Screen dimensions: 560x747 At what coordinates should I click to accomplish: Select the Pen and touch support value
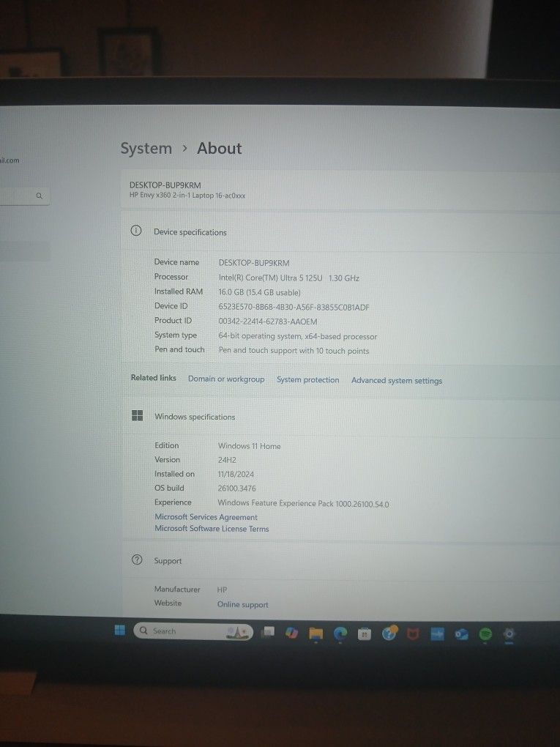click(x=294, y=351)
